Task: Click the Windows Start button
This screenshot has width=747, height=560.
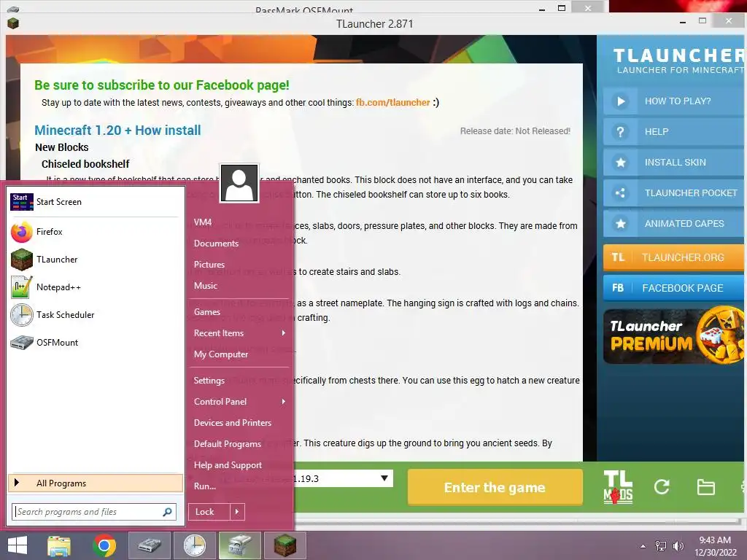Action: coord(18,545)
